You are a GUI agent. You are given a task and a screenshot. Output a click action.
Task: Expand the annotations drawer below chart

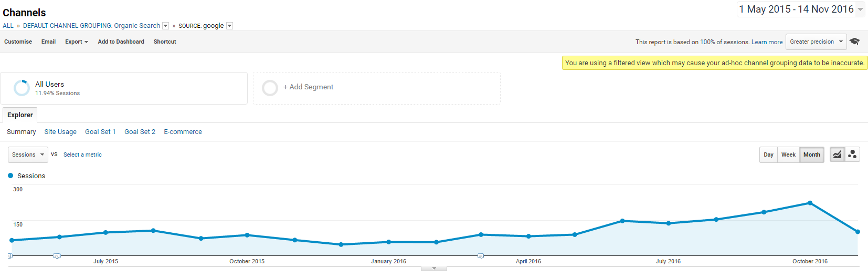[434, 269]
